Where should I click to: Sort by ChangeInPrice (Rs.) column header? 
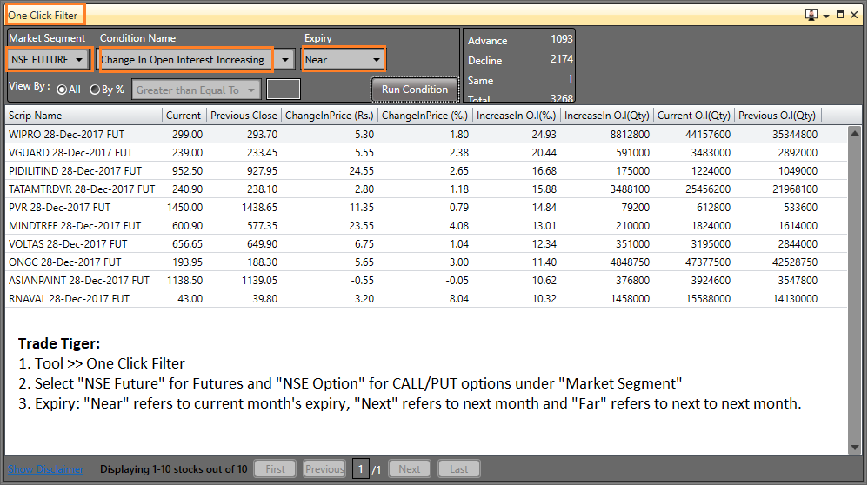pyautogui.click(x=330, y=115)
